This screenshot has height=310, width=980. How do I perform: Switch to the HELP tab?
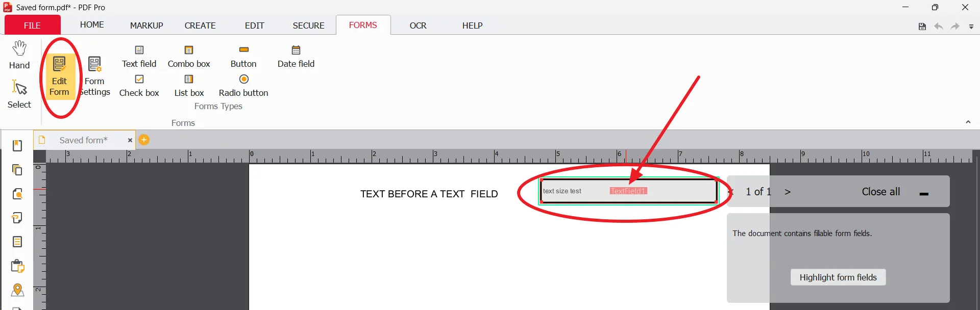pos(472,25)
